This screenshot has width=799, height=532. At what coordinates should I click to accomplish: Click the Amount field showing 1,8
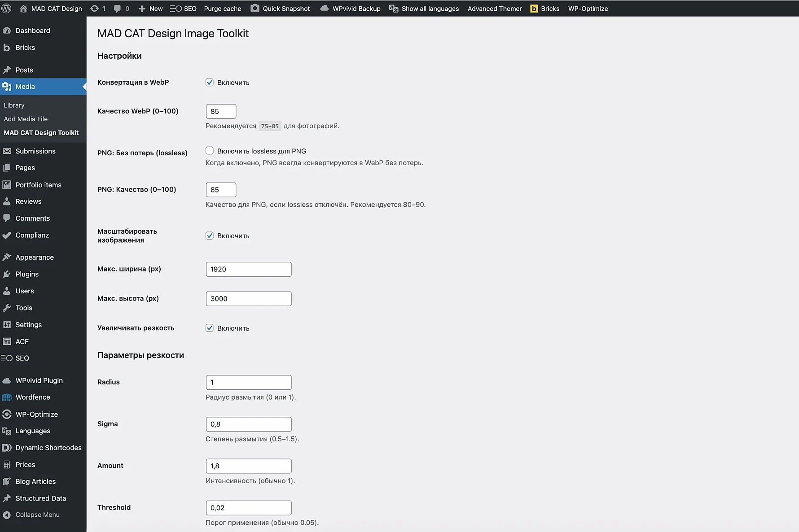click(249, 466)
